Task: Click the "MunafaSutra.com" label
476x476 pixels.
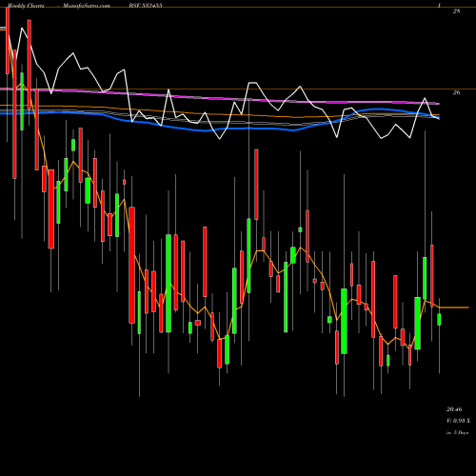Action: [x=87, y=6]
